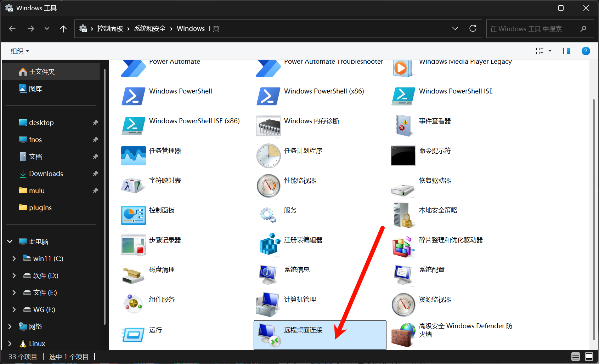
Task: Open Disk Cleanup (磁盘清理) icon
Action: 133,274
